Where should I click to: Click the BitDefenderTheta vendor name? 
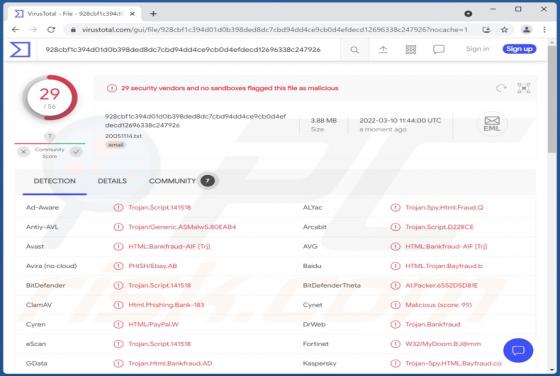(x=331, y=286)
